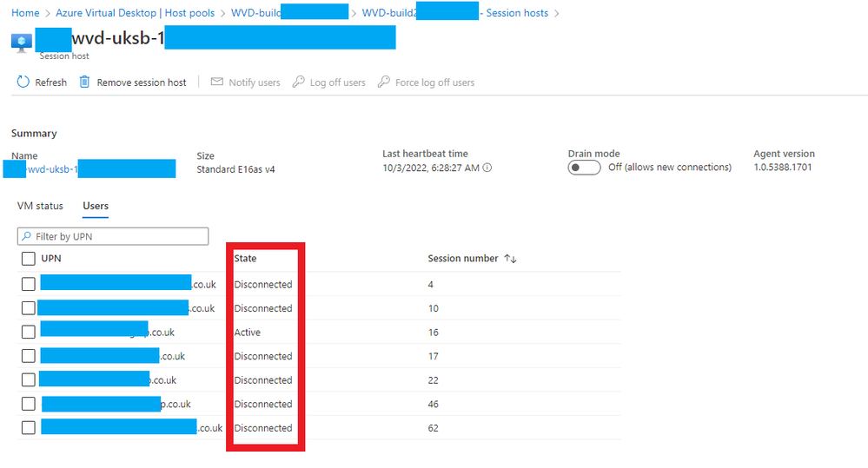Click Notify users label
This screenshot has height=468, width=868.
coord(255,82)
